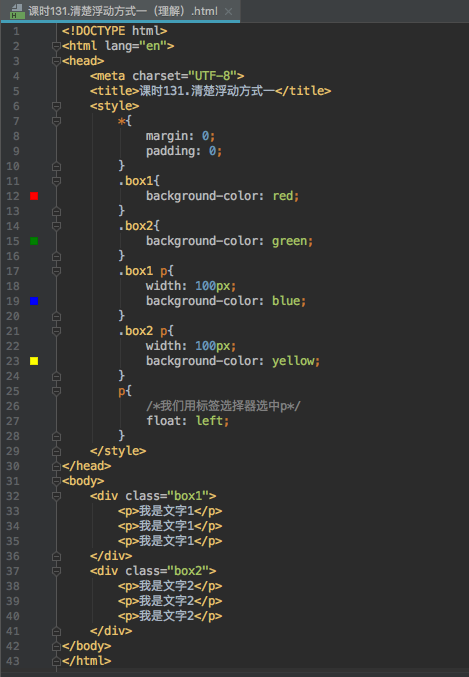Collapse the .box2 p rule on line 21
The image size is (469, 677).
[56, 331]
